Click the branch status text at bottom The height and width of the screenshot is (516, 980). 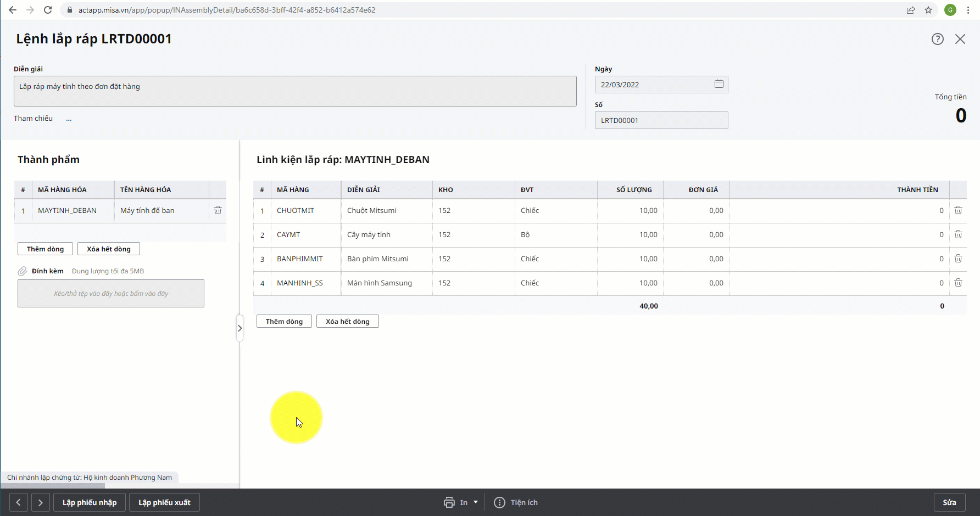[x=90, y=478]
